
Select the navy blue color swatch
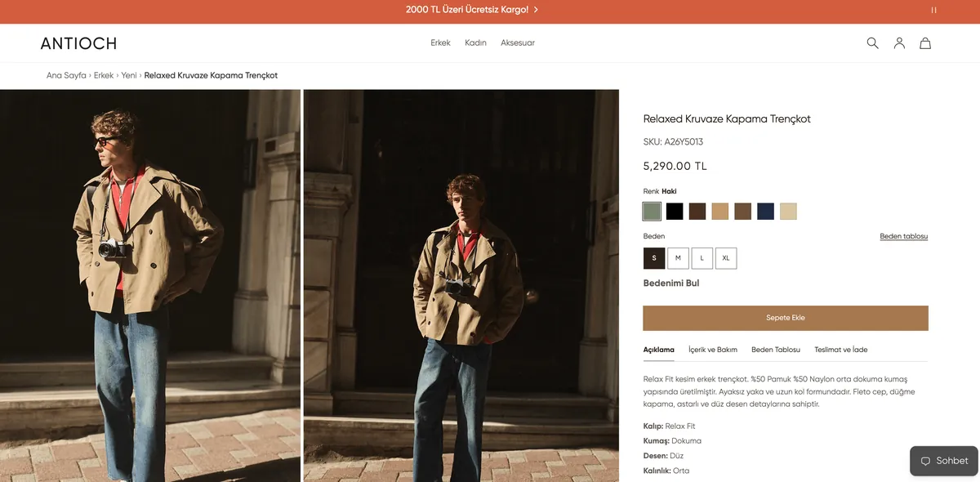[x=765, y=212]
